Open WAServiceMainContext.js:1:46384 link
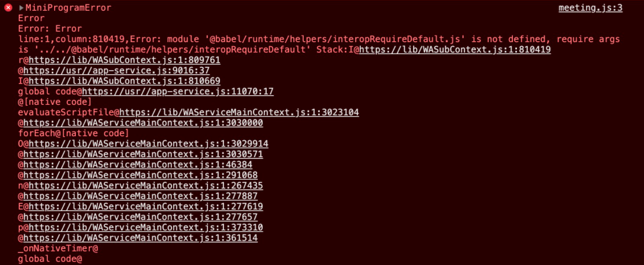 pyautogui.click(x=138, y=165)
